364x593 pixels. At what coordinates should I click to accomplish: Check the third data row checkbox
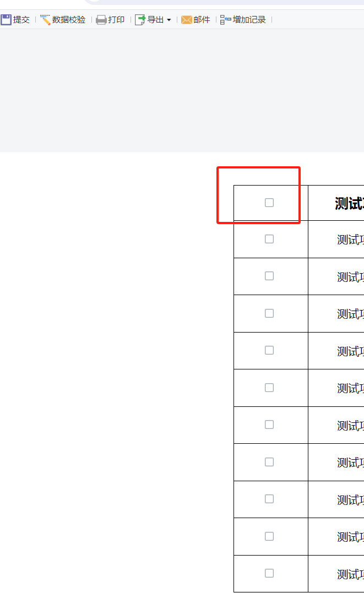point(269,313)
